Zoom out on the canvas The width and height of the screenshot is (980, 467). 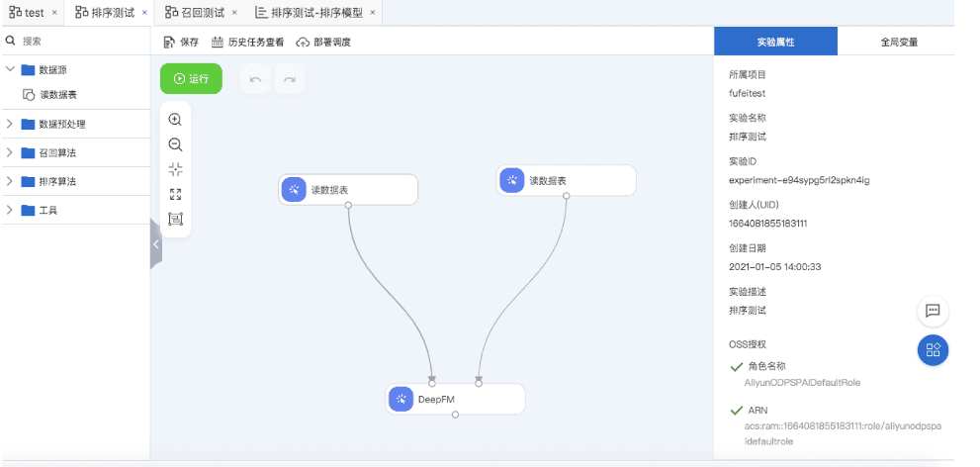[x=176, y=144]
